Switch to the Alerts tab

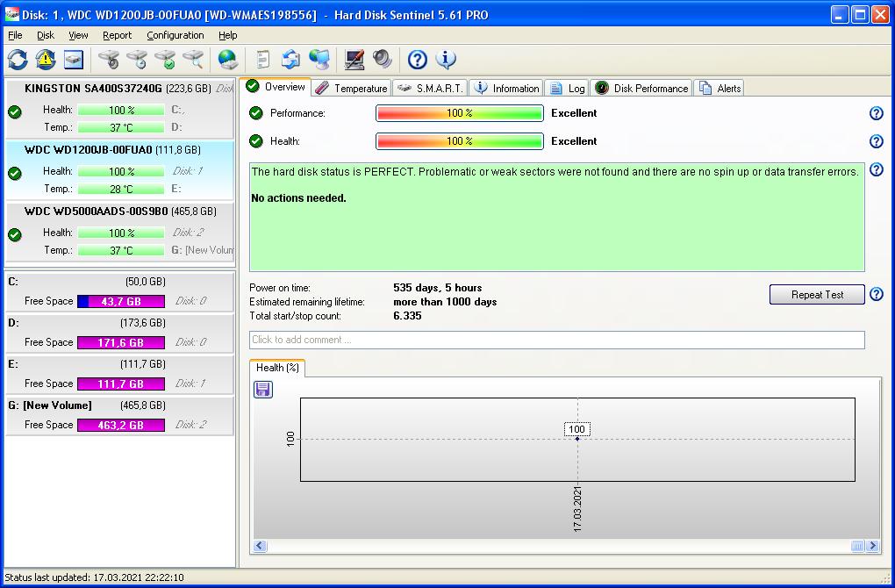720,88
